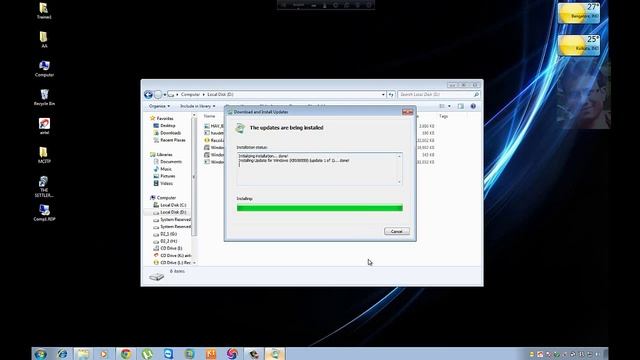Screen dimensions: 640x360
Task: Click inside the Installation status text box
Action: [320, 169]
